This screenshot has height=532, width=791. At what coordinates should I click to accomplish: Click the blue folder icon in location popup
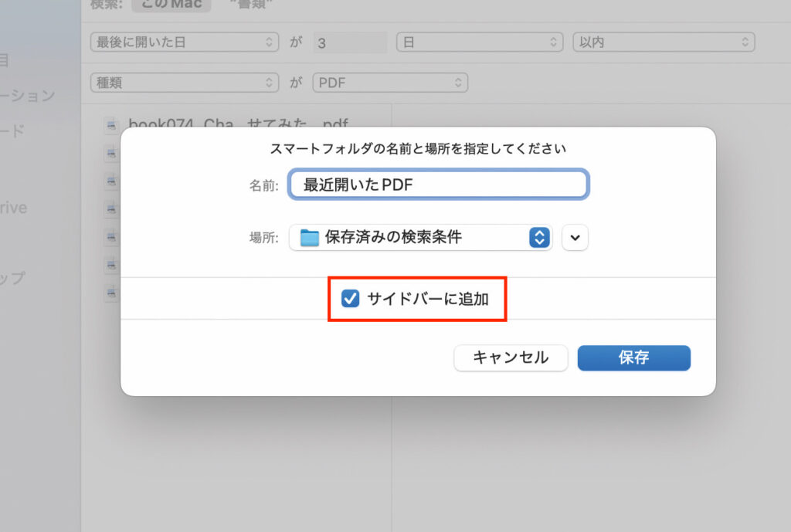pyautogui.click(x=310, y=238)
